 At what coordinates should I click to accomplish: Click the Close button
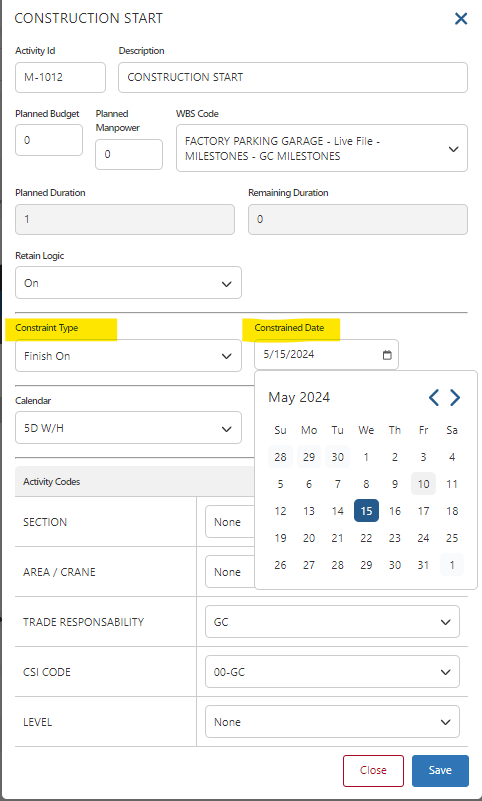tap(373, 770)
